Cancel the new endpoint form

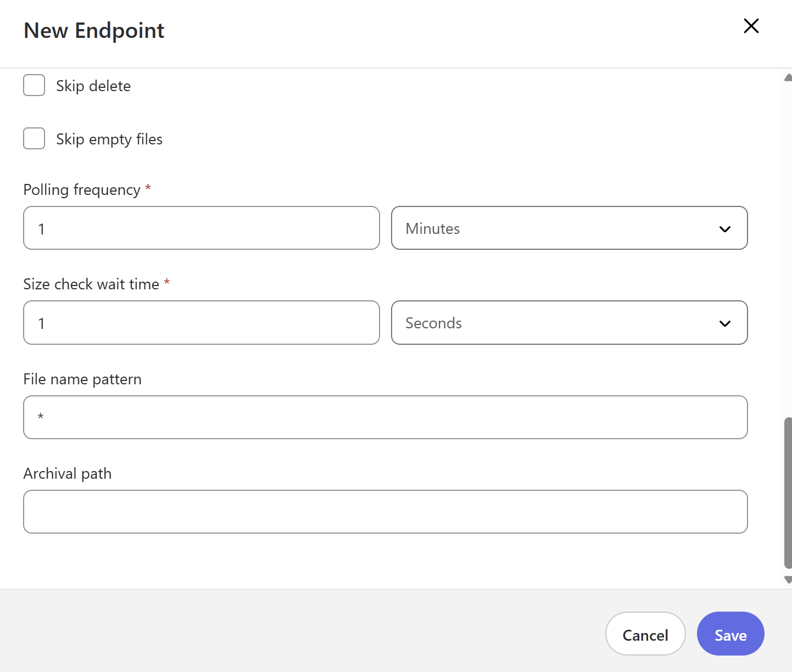pyautogui.click(x=645, y=634)
